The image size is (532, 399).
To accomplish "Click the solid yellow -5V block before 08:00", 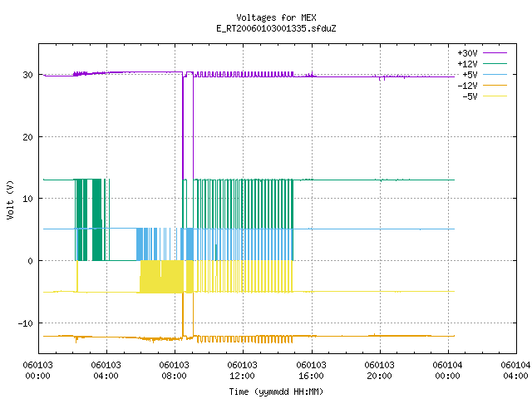I will click(162, 277).
